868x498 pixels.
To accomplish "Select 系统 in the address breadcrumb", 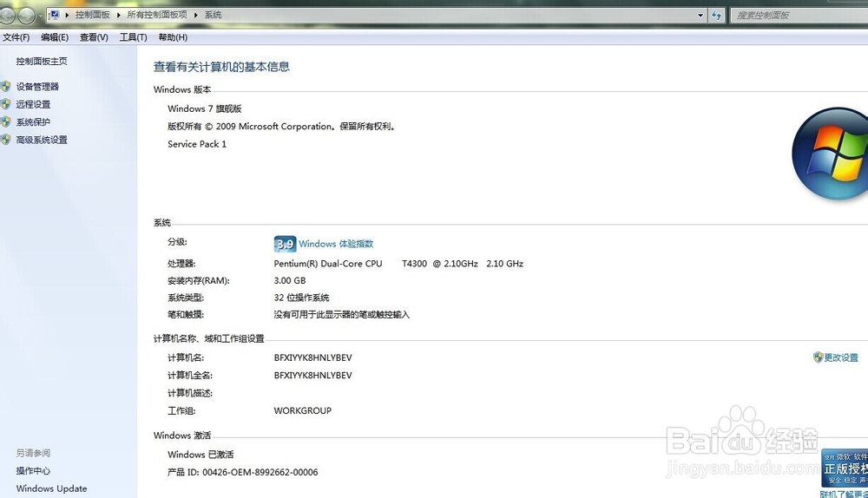I will pos(214,15).
